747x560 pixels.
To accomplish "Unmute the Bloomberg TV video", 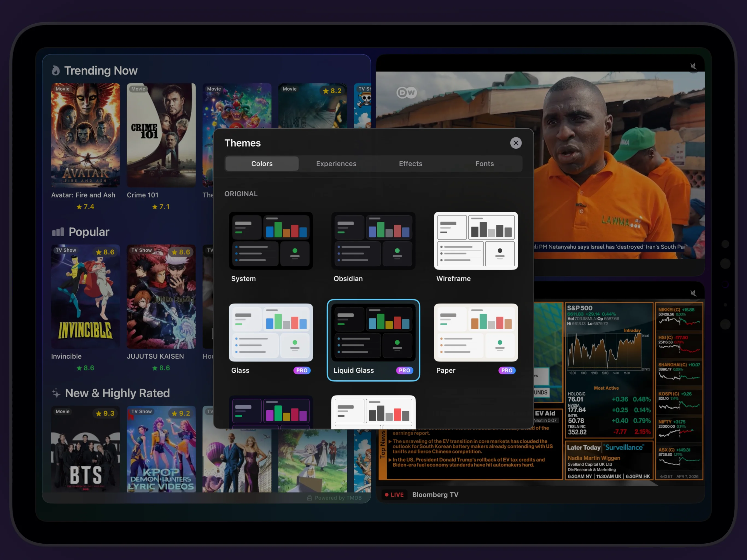I will coord(693,293).
